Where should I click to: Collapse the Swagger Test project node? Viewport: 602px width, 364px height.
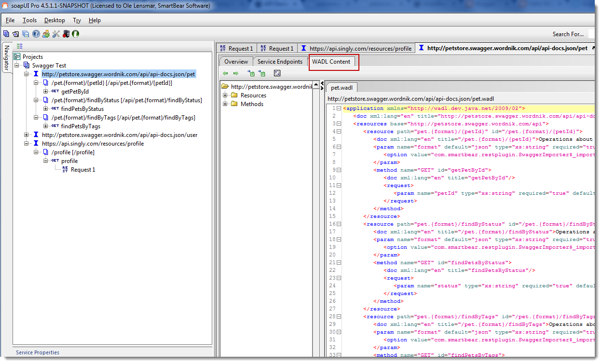click(x=17, y=66)
